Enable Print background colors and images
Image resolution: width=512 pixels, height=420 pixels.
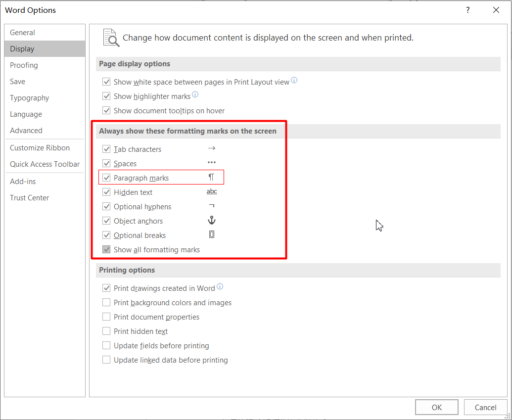(x=106, y=302)
